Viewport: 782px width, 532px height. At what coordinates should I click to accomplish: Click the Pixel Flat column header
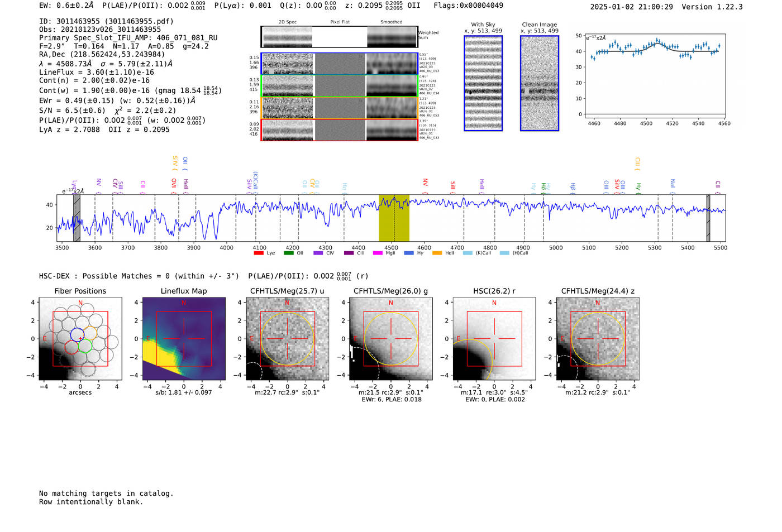[340, 22]
